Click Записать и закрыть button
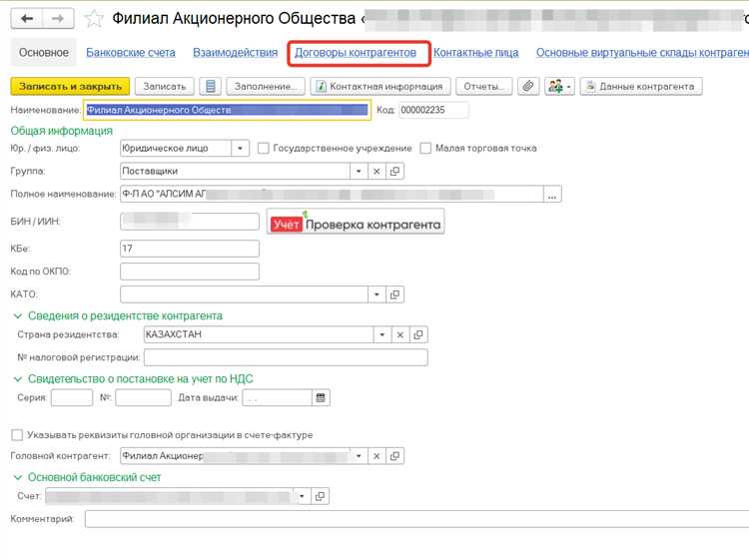This screenshot has height=560, width=749. click(x=70, y=87)
